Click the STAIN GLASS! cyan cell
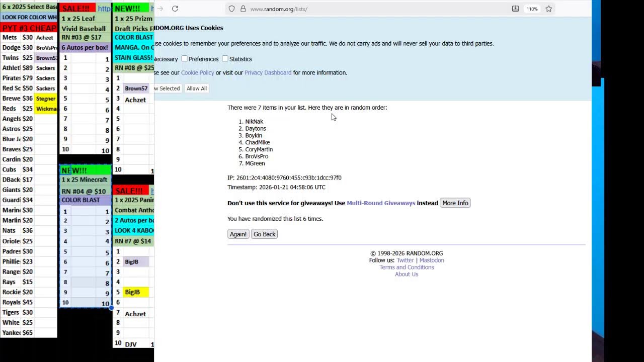 [x=134, y=58]
